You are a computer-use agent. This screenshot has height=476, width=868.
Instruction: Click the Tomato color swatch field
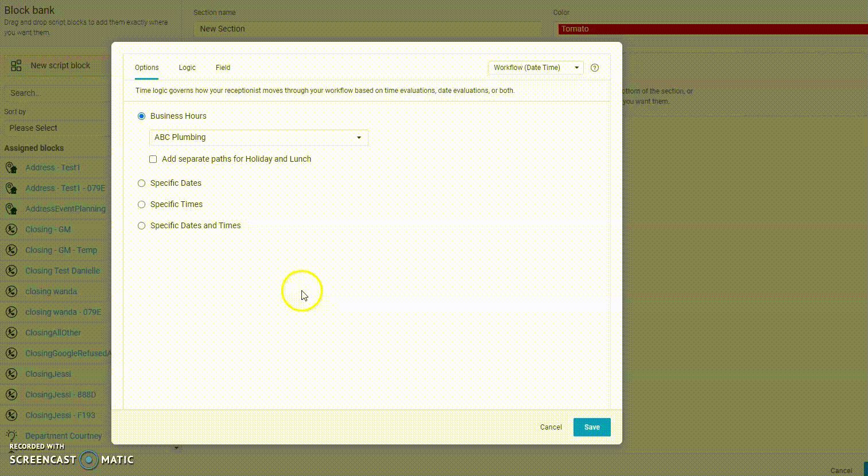point(712,29)
